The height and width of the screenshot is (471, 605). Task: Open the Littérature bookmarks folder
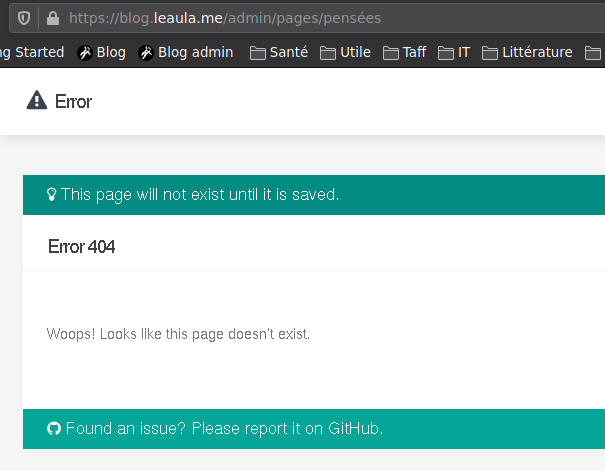click(527, 52)
